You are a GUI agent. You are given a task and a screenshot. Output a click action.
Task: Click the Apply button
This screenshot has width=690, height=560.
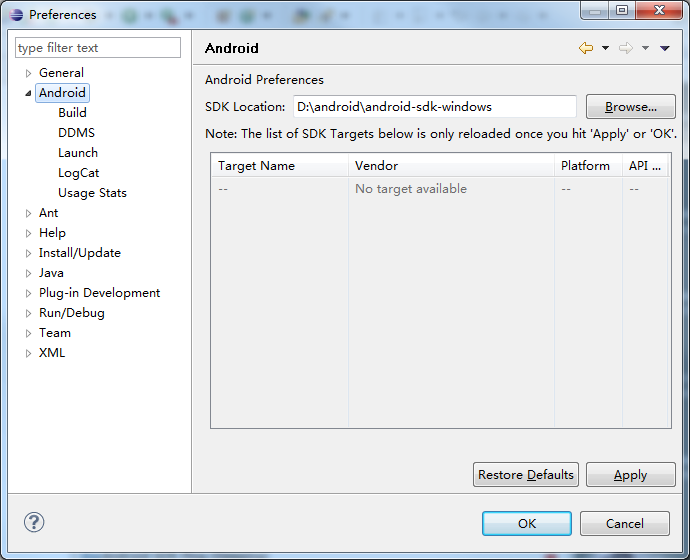pos(631,475)
